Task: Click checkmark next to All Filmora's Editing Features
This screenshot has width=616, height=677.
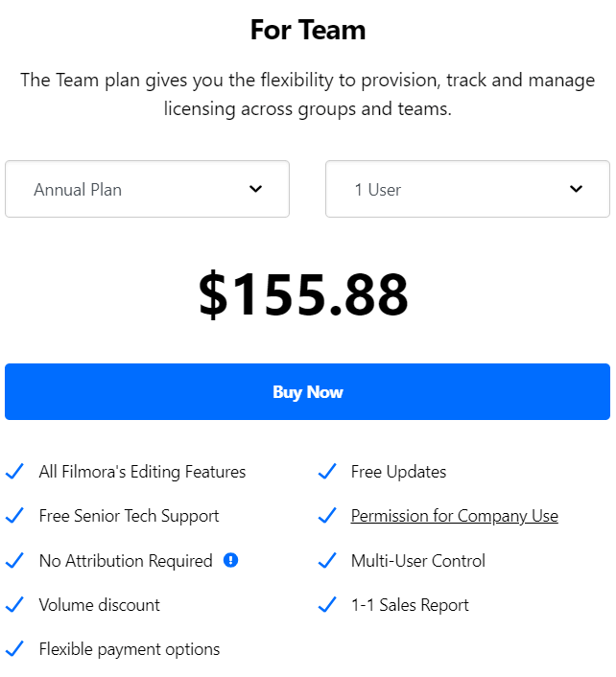Action: pyautogui.click(x=14, y=472)
